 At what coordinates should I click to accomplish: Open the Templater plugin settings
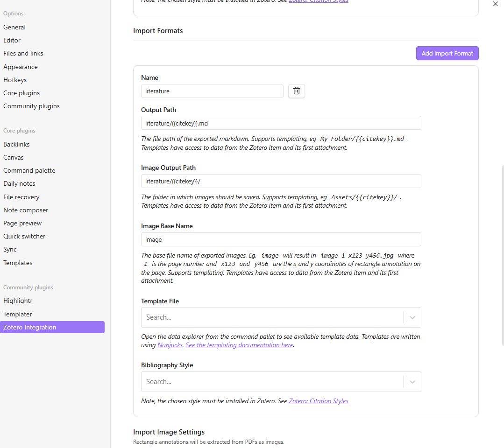click(x=17, y=314)
